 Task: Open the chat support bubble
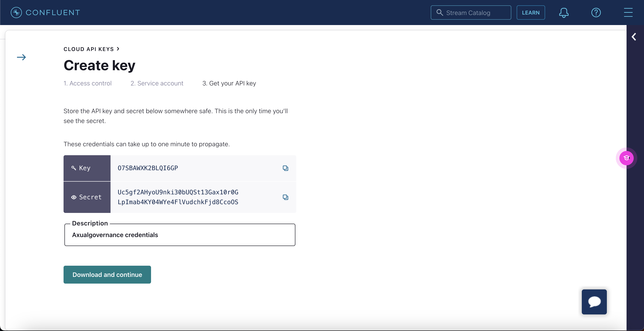coord(594,302)
